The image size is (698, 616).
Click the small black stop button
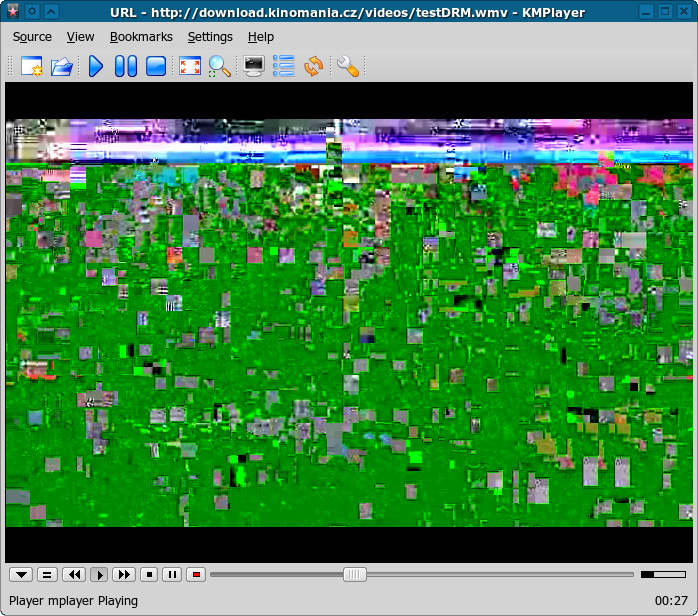pyautogui.click(x=150, y=575)
